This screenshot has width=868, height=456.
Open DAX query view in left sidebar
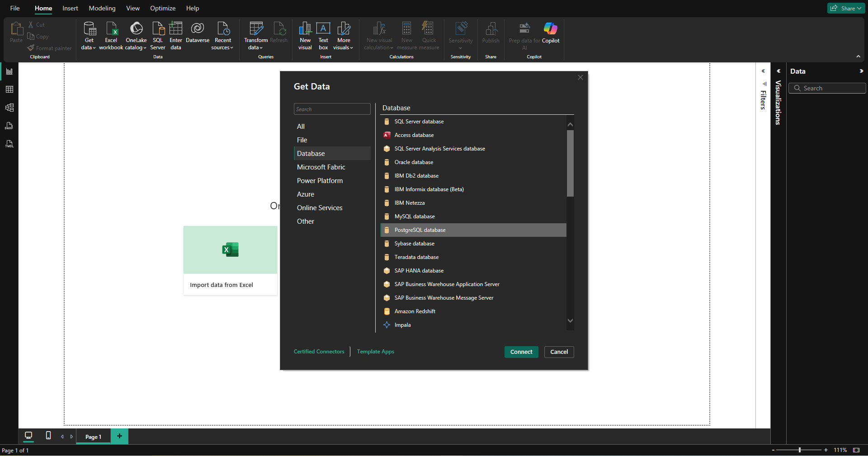[x=9, y=126]
